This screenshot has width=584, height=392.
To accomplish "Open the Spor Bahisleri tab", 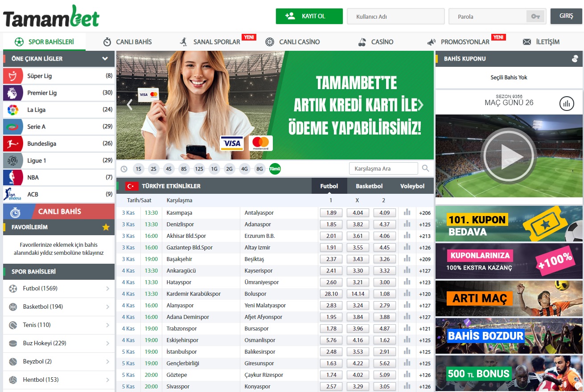I will pos(45,42).
